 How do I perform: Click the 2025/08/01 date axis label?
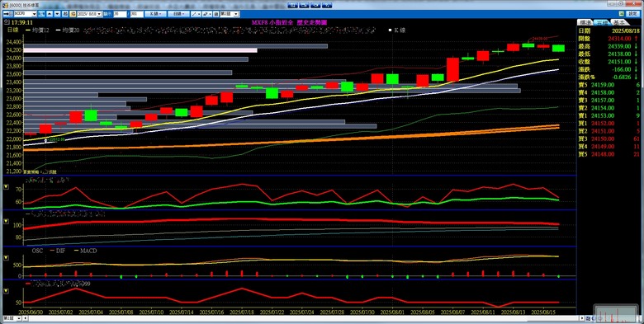coord(393,312)
